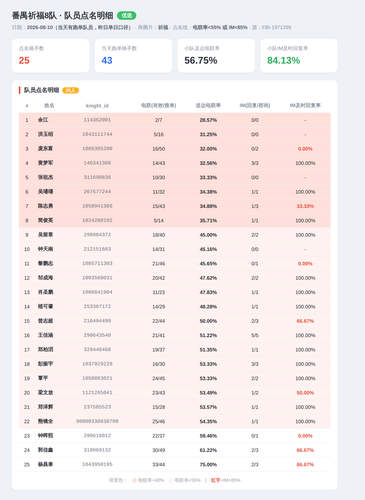Click the 5/16 call ratio cell
The height and width of the screenshot is (500, 365).
click(x=159, y=134)
